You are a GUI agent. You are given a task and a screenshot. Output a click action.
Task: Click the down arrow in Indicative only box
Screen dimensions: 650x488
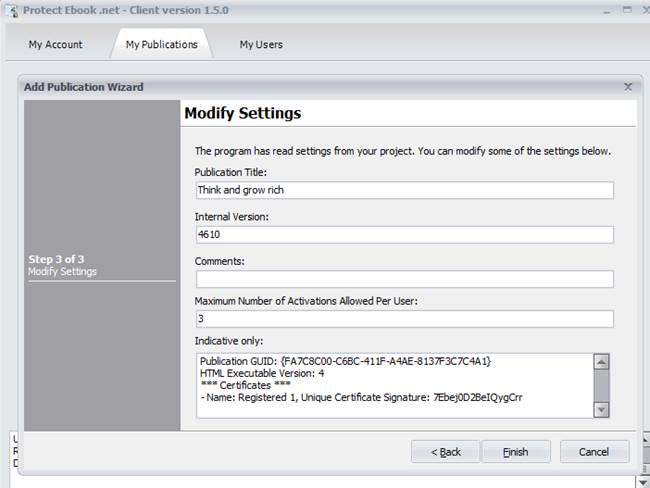pos(601,410)
